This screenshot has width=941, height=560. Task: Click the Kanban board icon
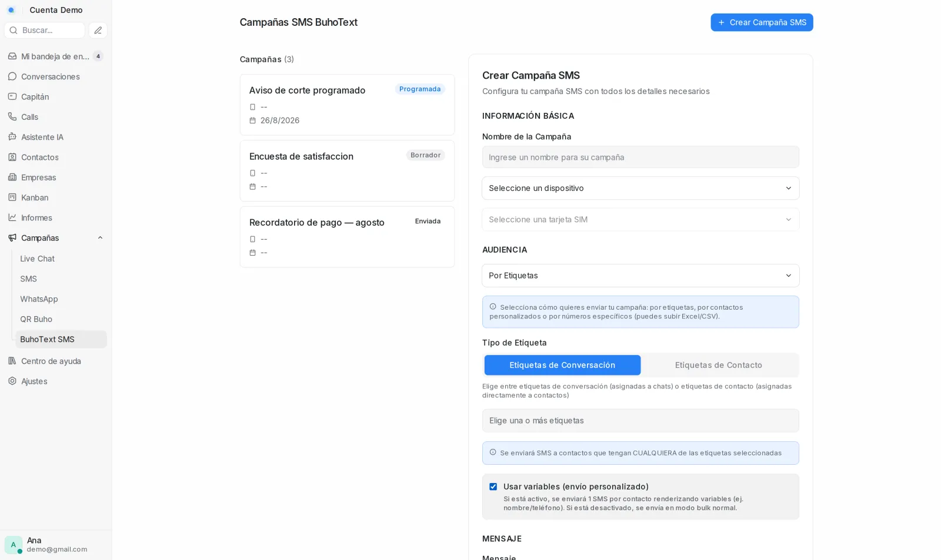(12, 197)
